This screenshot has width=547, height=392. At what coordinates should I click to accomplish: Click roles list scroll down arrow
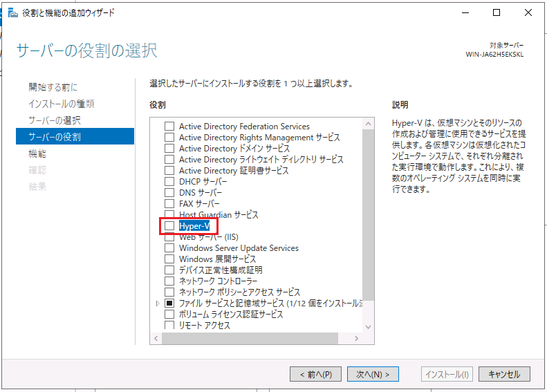369,327
